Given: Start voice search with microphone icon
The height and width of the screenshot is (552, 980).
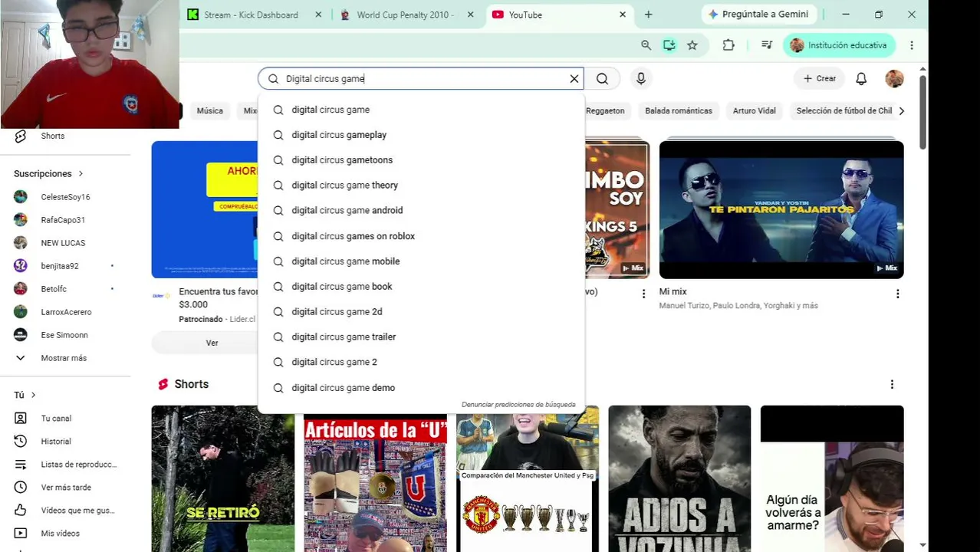Looking at the screenshot, I should pyautogui.click(x=641, y=78).
